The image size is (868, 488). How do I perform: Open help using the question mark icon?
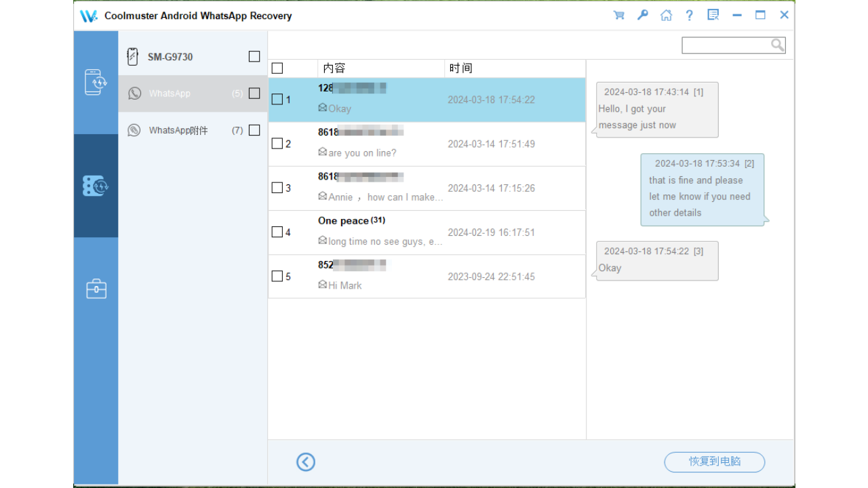click(689, 14)
